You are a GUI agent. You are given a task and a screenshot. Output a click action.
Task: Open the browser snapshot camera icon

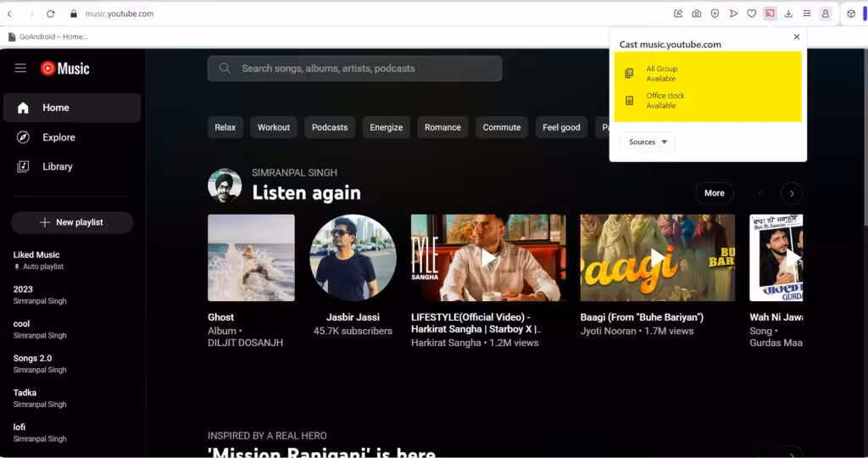coord(697,14)
